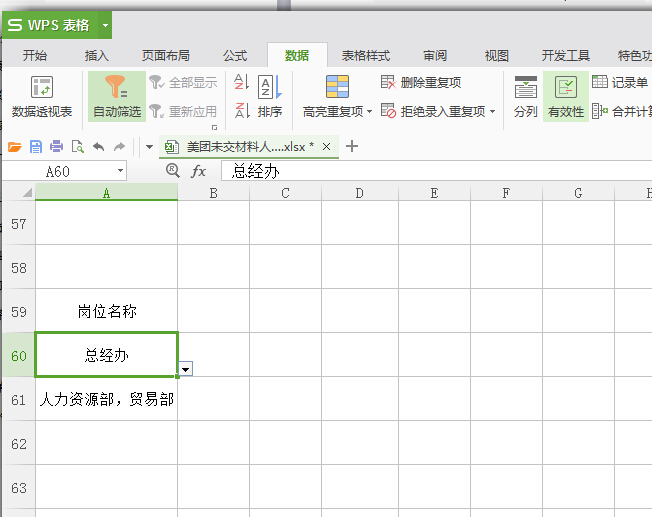This screenshot has width=652, height=517.
Task: Click the Print Preview icon
Action: click(78, 147)
